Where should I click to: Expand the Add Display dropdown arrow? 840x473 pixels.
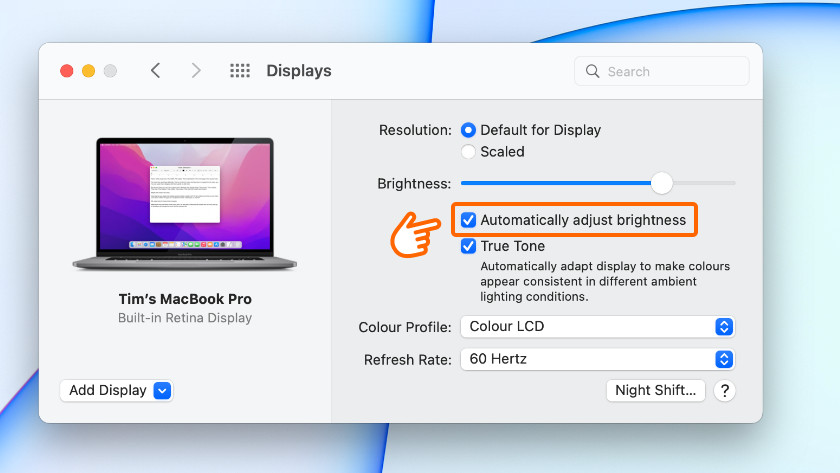click(163, 391)
